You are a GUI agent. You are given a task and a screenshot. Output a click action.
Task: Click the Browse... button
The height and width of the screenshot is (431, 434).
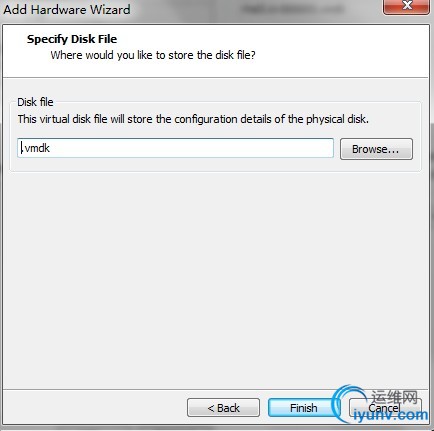pos(376,149)
